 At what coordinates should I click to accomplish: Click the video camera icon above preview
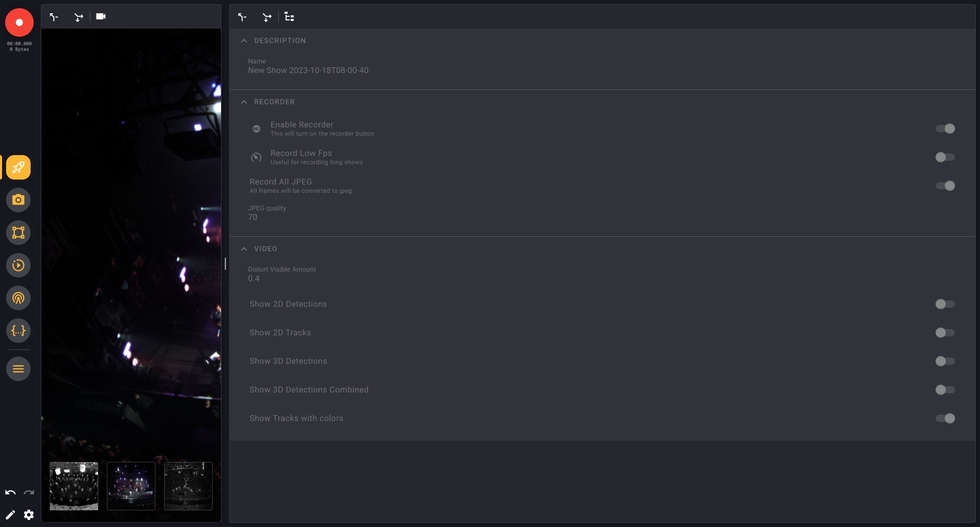(101, 17)
